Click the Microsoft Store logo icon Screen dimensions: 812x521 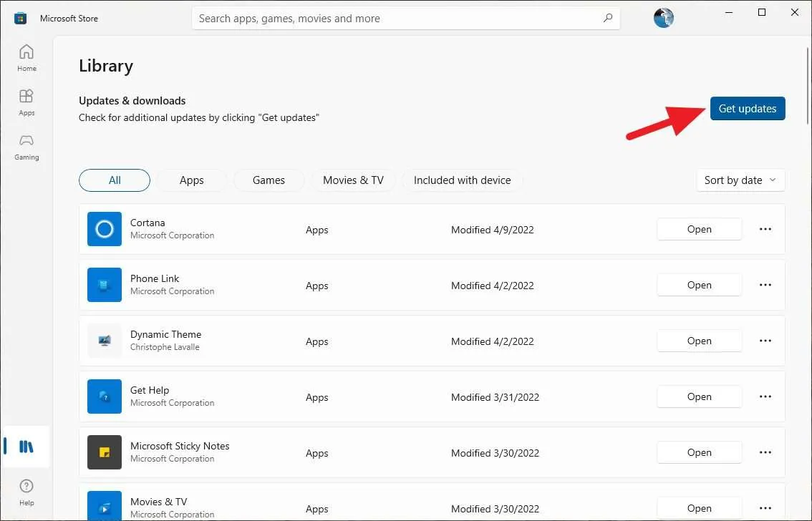coord(21,19)
